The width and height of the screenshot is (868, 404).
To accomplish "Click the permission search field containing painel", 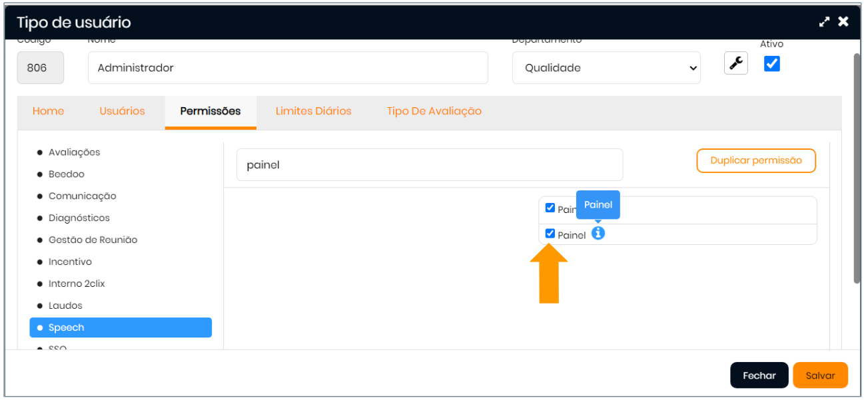I will [429, 165].
